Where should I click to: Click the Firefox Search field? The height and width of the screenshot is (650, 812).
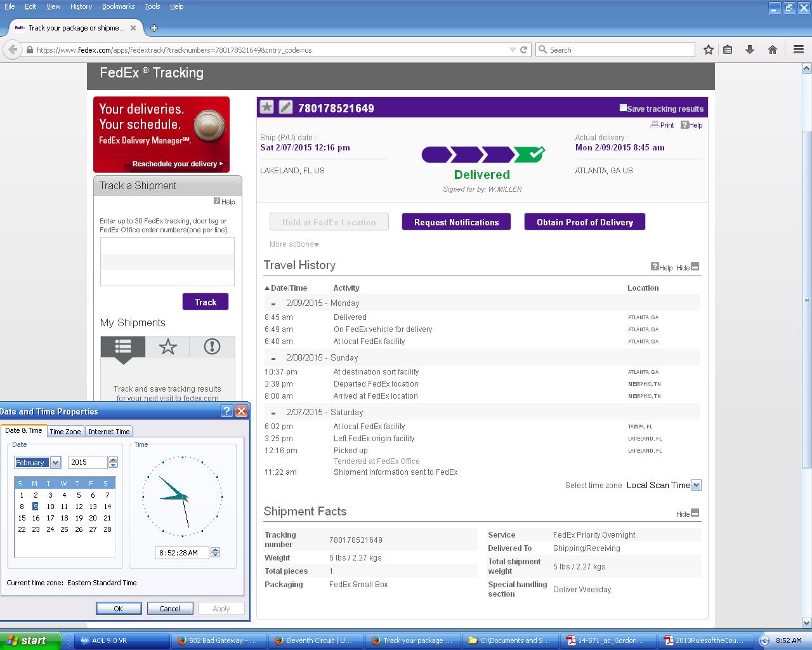[615, 50]
